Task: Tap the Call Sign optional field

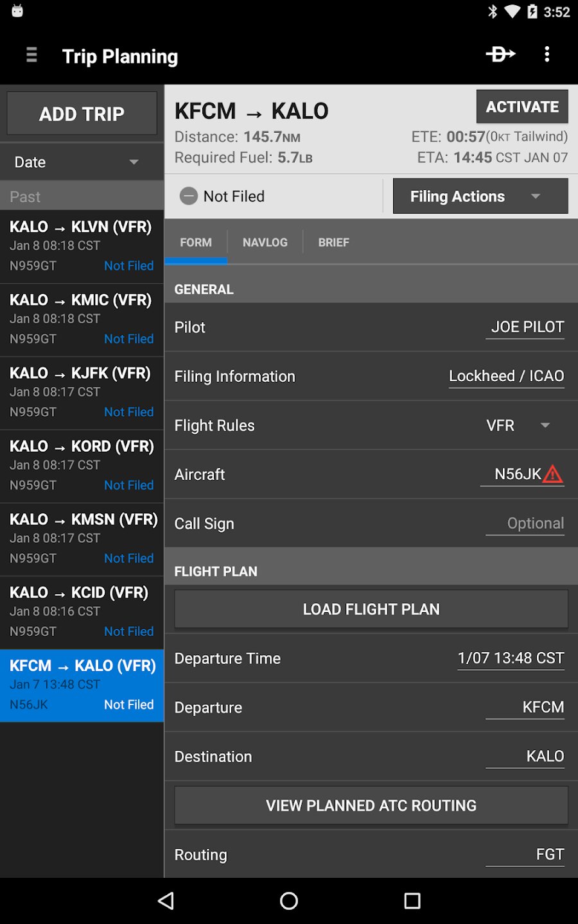Action: 525,524
